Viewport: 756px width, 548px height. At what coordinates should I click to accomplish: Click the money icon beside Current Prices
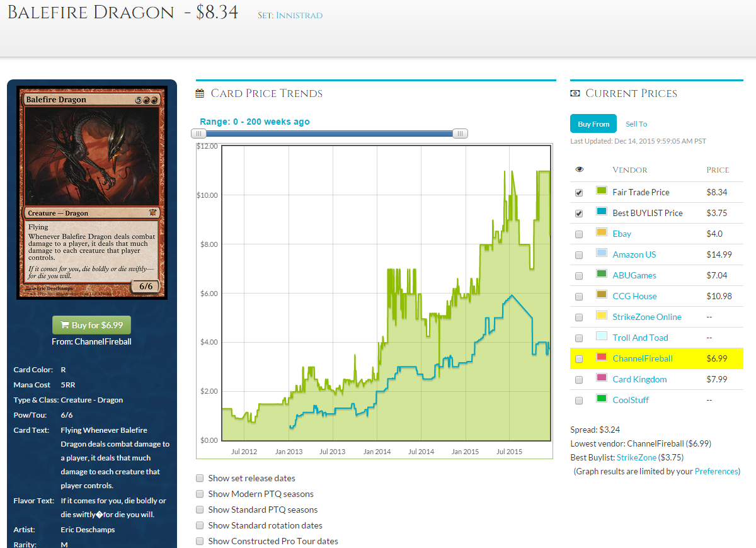point(575,93)
